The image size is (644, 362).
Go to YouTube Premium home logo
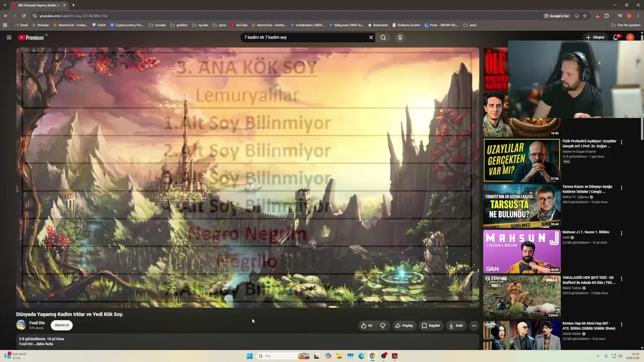point(32,37)
